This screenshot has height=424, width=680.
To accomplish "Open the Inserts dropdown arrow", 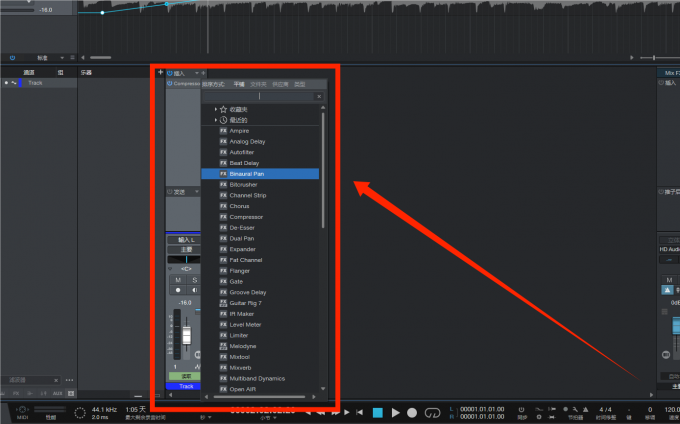I will tap(196, 73).
